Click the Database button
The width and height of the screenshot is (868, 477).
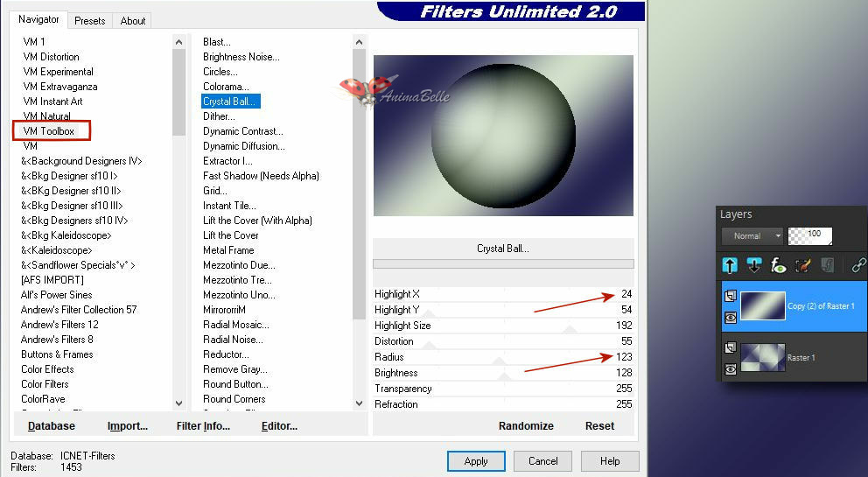tap(52, 426)
